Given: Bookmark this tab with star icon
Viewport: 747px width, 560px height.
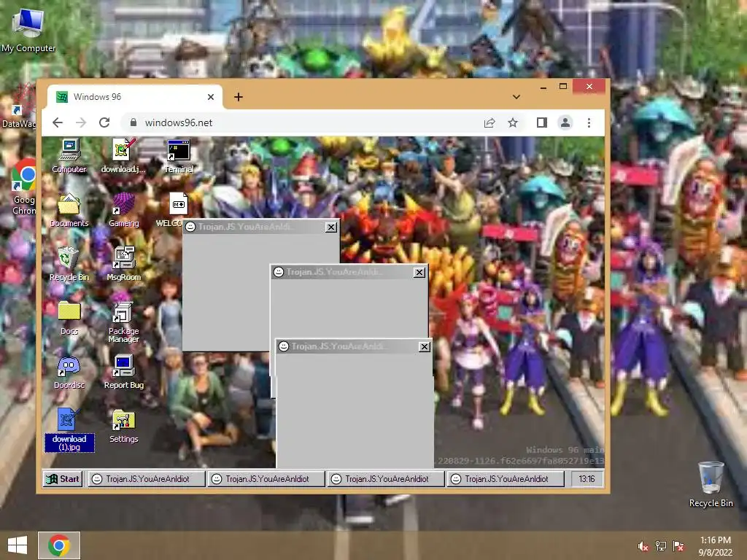Looking at the screenshot, I should pyautogui.click(x=513, y=122).
